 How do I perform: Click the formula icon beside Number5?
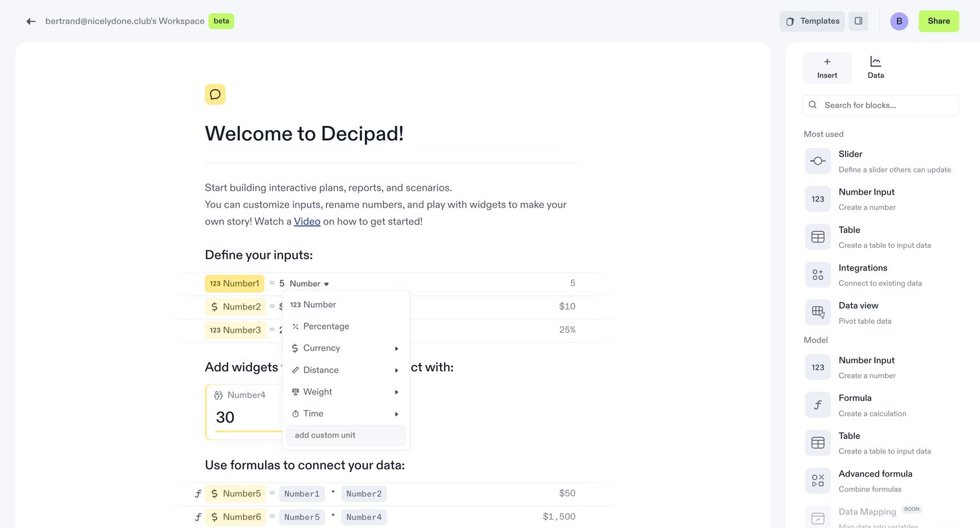tap(198, 494)
